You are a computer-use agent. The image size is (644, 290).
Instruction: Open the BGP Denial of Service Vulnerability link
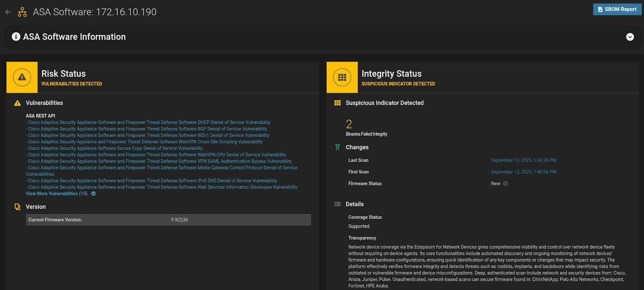[147, 129]
